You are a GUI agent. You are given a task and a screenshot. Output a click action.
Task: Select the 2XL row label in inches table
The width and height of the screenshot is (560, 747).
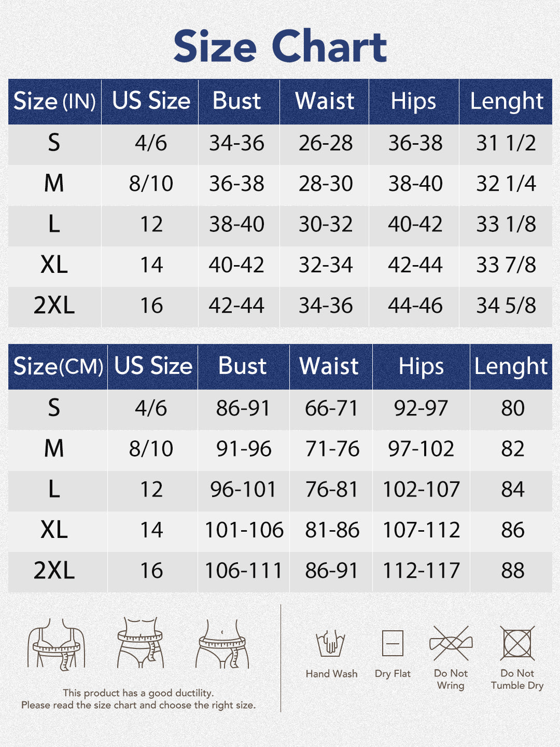click(54, 306)
